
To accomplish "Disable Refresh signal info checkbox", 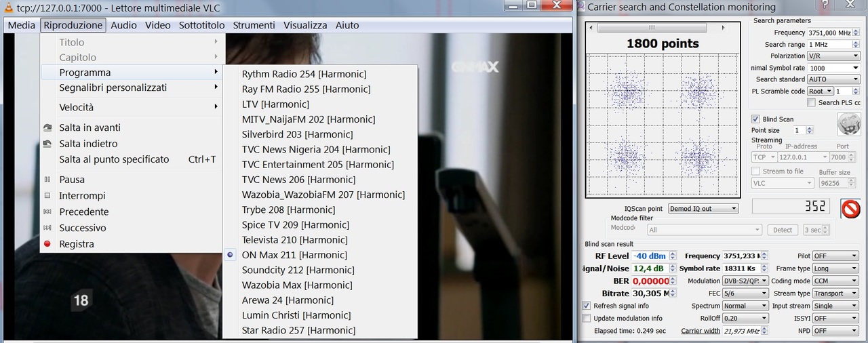I will 587,306.
